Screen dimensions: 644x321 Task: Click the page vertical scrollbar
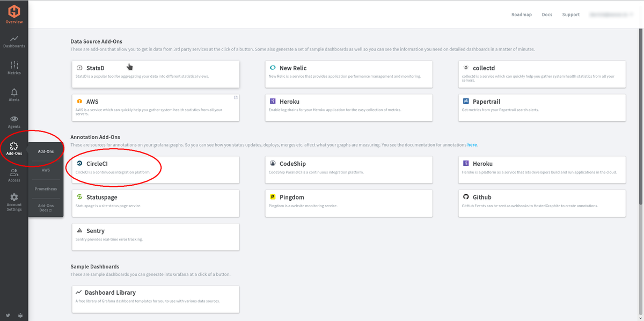[640, 115]
